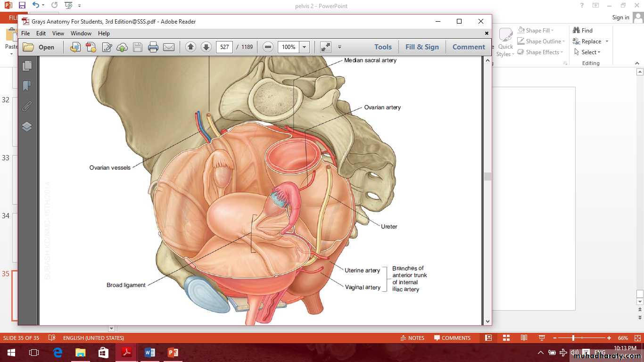This screenshot has height=362, width=644.
Task: Click the Comment pane button
Action: 469,47
